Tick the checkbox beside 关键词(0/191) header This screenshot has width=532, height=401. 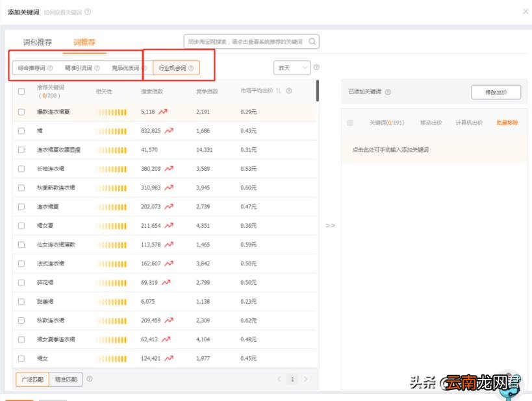coord(350,123)
